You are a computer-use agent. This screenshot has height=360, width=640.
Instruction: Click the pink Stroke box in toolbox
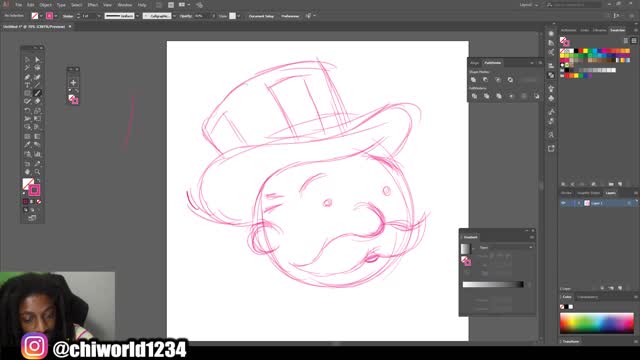pos(34,190)
